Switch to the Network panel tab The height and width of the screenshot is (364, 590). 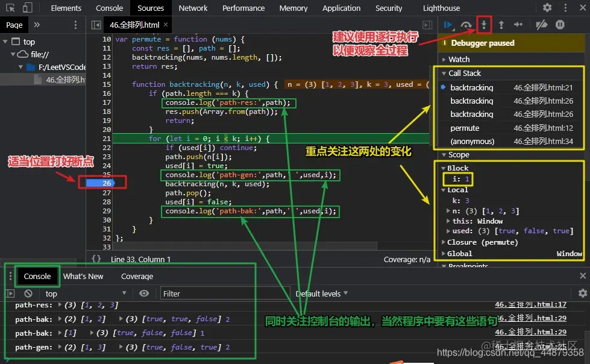pyautogui.click(x=193, y=8)
